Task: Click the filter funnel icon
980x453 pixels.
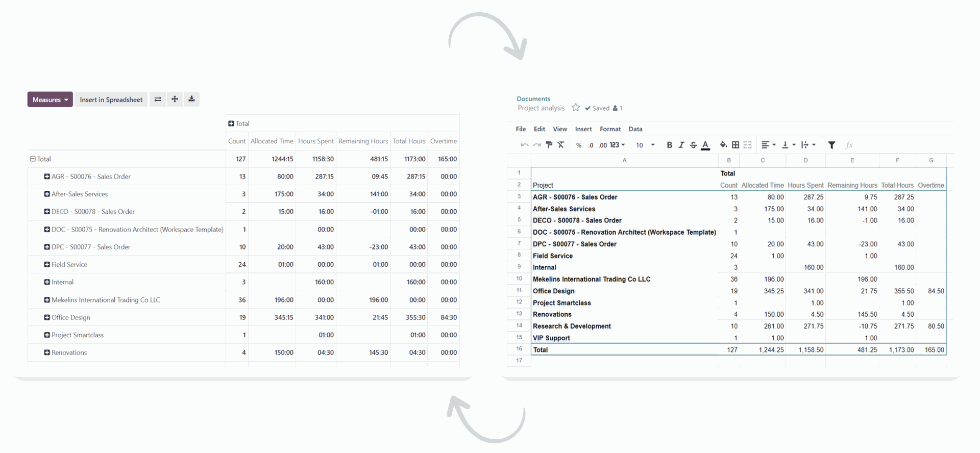Action: click(831, 145)
